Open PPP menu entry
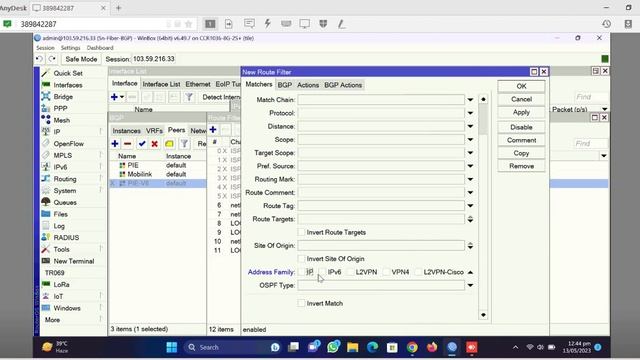The width and height of the screenshot is (640, 360). coord(60,109)
